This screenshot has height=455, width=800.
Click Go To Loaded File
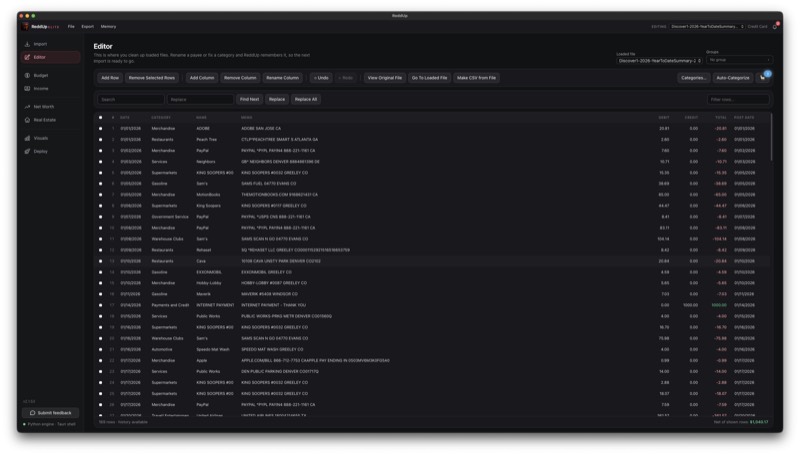[429, 78]
